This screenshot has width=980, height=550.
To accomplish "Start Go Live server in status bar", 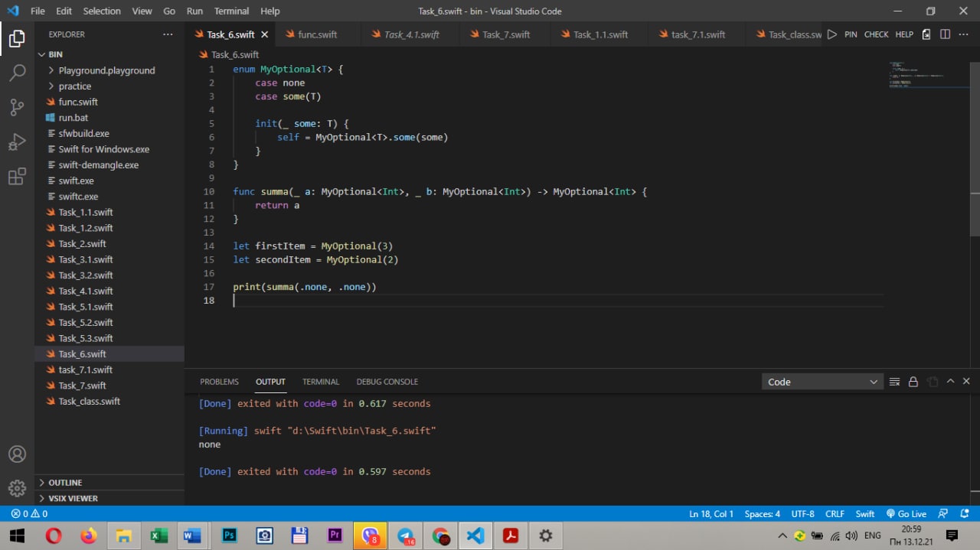I will (906, 514).
